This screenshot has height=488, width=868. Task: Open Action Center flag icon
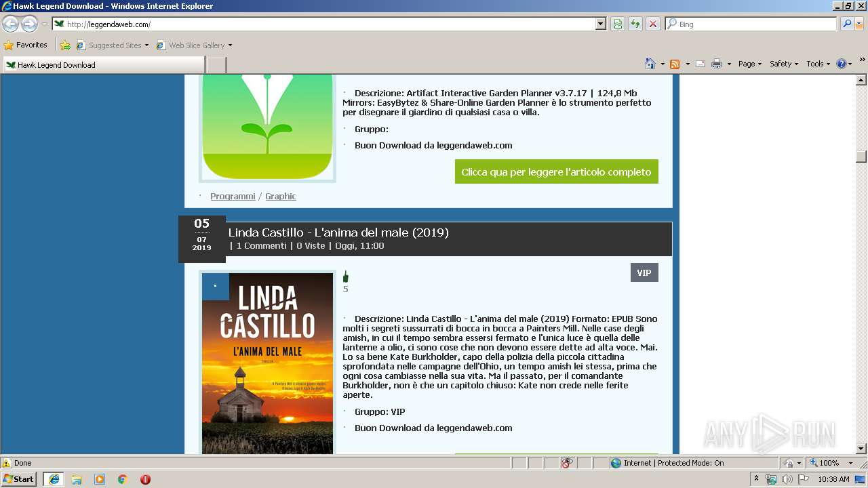point(803,479)
